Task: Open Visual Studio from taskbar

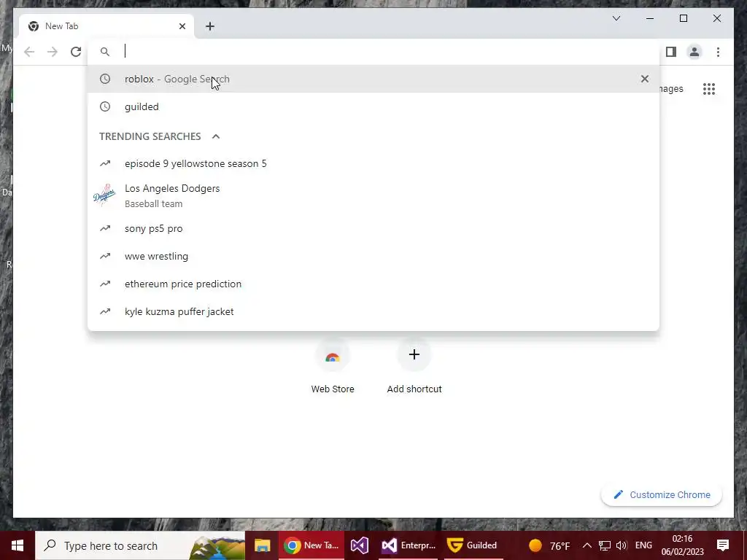Action: tap(360, 545)
